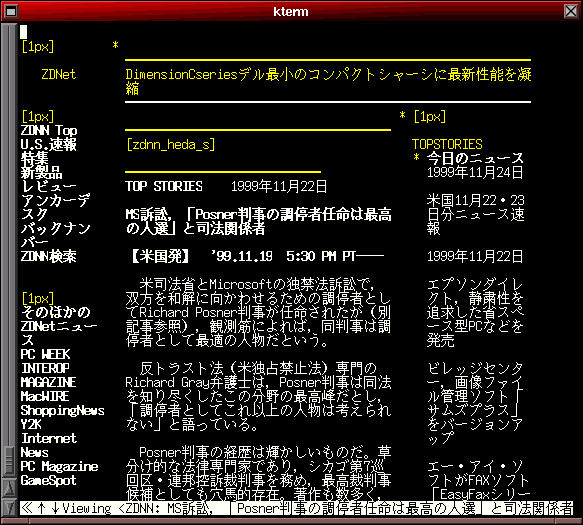
Task: Click the paragraph mentioning Richard Gray弁護士
Action: (x=258, y=396)
